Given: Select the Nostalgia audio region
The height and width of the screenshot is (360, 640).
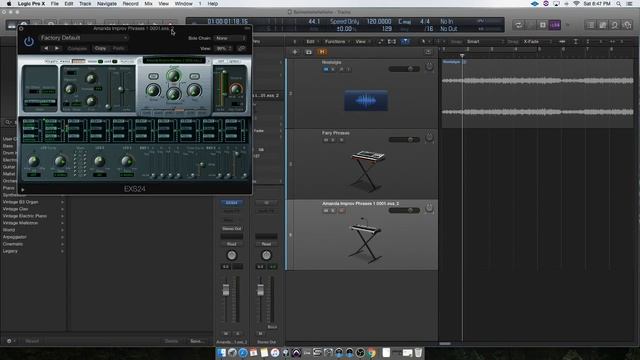Looking at the screenshot, I should 538,93.
